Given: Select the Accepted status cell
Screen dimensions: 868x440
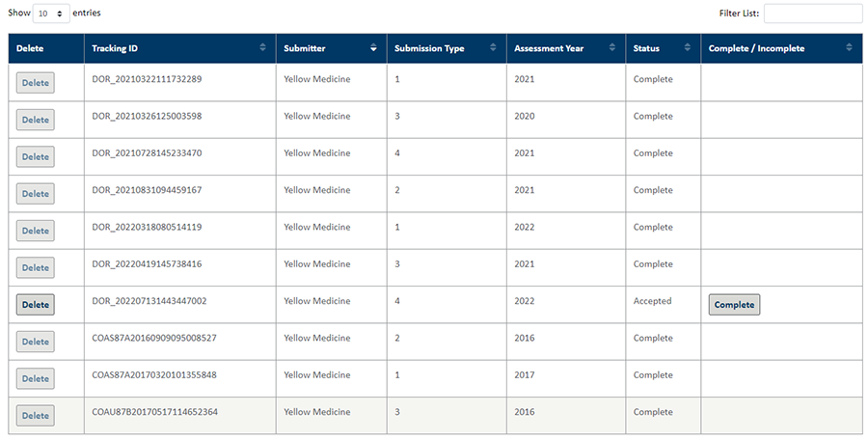Looking at the screenshot, I should (x=652, y=301).
